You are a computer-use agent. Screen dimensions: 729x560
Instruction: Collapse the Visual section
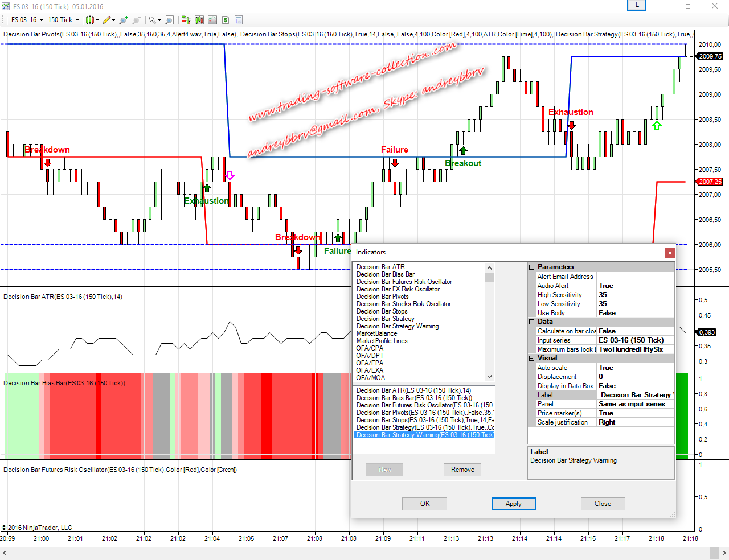coord(532,358)
